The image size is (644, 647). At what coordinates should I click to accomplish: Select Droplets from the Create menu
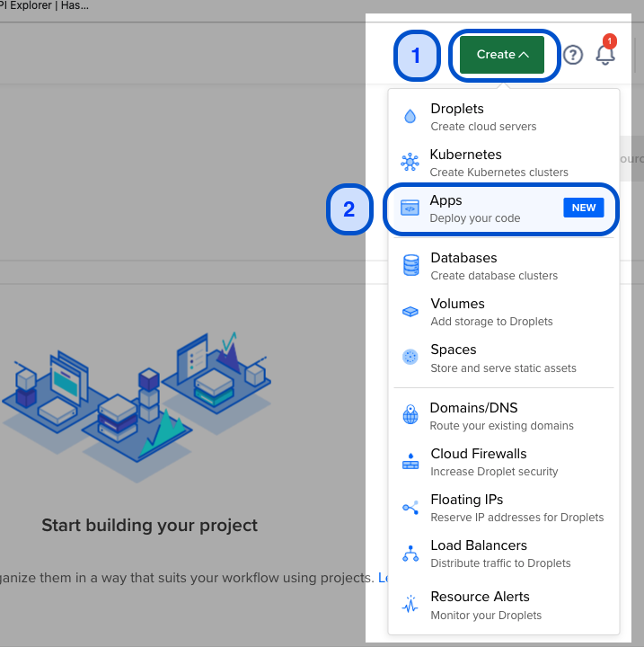pos(503,117)
